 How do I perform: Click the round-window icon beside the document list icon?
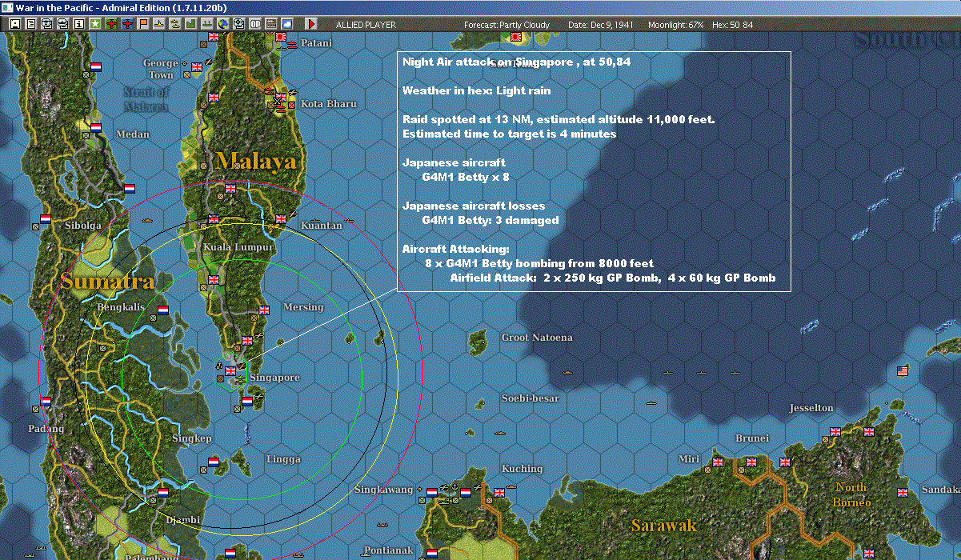pyautogui.click(x=46, y=24)
